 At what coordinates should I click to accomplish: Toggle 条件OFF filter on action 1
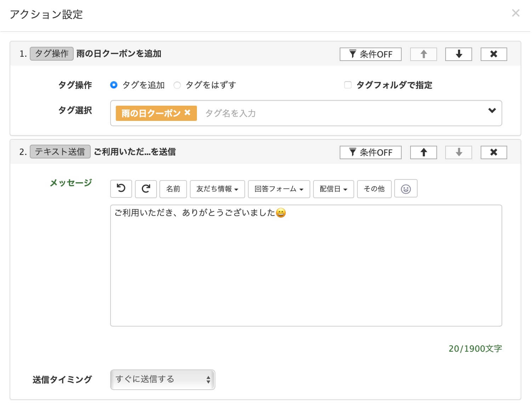pos(370,54)
